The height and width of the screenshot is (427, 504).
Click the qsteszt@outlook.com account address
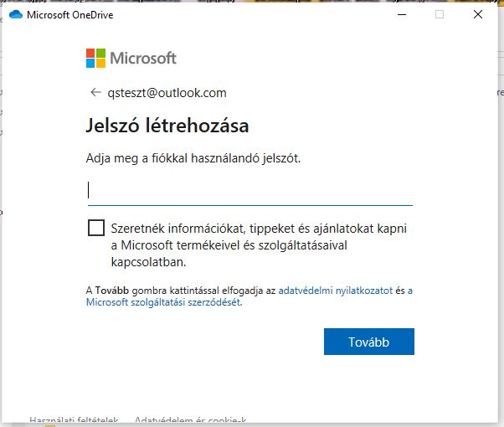point(167,93)
